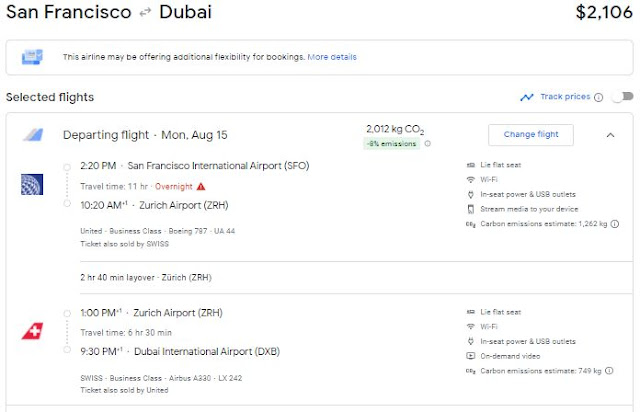Open the More details link
Viewport: 640px width, 412px height.
pos(331,59)
